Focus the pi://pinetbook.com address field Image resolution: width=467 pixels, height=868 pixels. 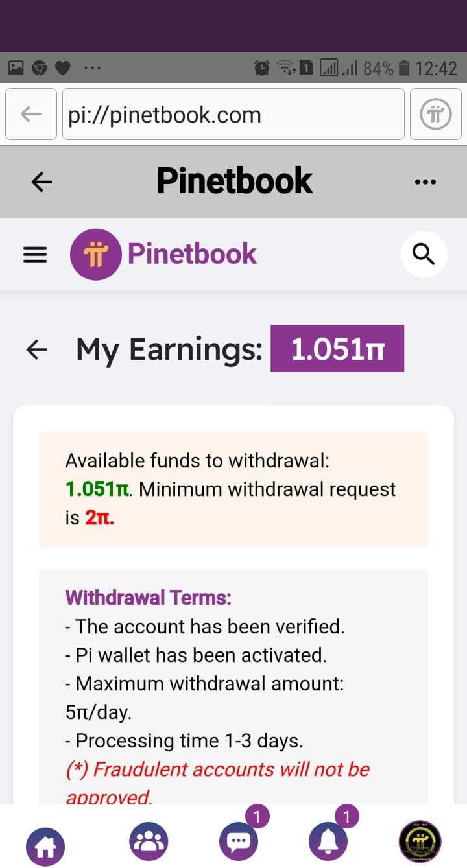pyautogui.click(x=233, y=115)
